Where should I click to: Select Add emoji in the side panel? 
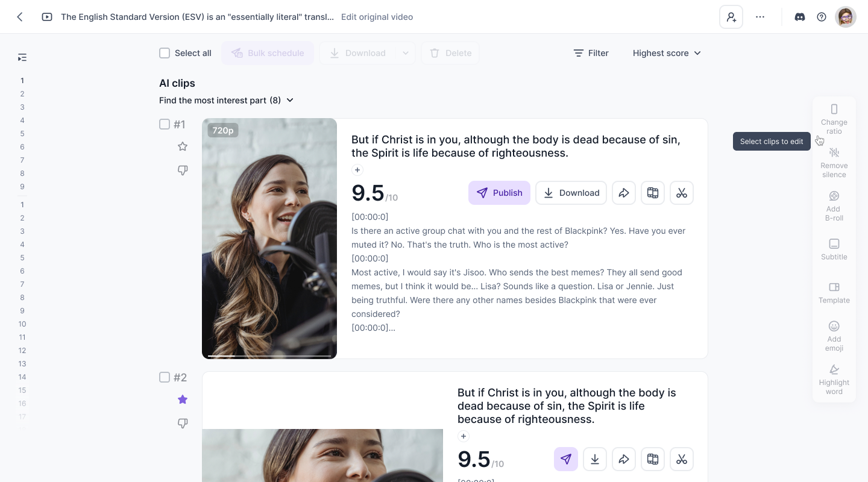point(834,336)
